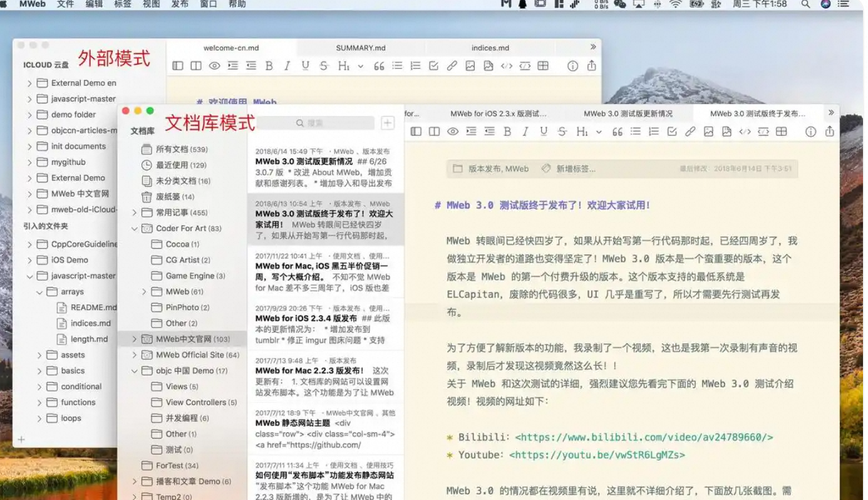Expand the 播客和文章 Demo category
The image size is (868, 500).
[x=134, y=481]
